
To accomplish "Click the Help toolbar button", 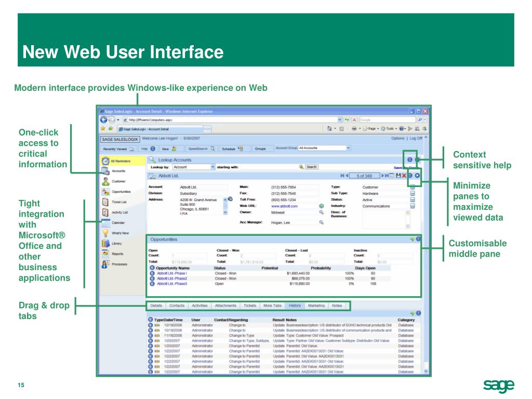I will 148,149.
